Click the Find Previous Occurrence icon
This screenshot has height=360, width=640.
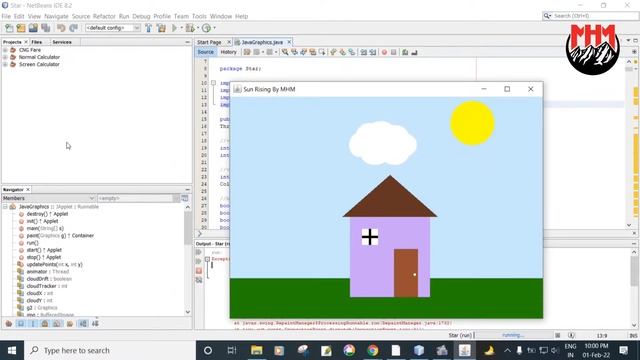tap(294, 52)
